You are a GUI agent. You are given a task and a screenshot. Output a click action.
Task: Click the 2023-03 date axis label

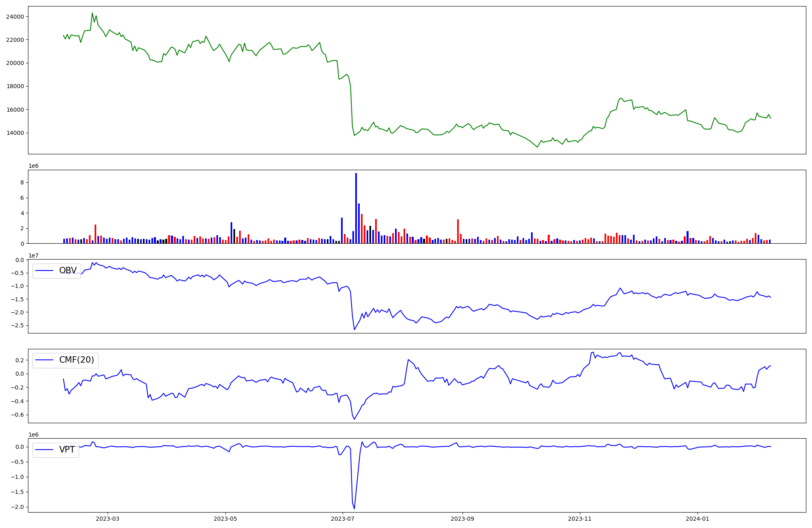(108, 519)
